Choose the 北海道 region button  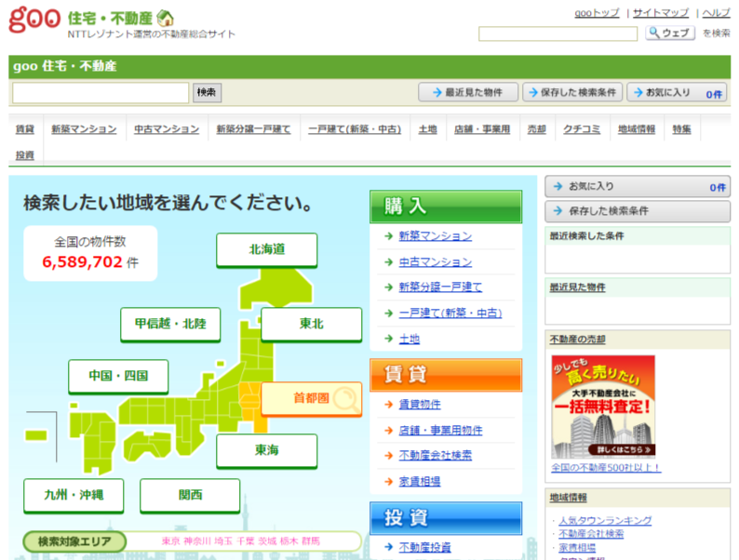pyautogui.click(x=267, y=249)
